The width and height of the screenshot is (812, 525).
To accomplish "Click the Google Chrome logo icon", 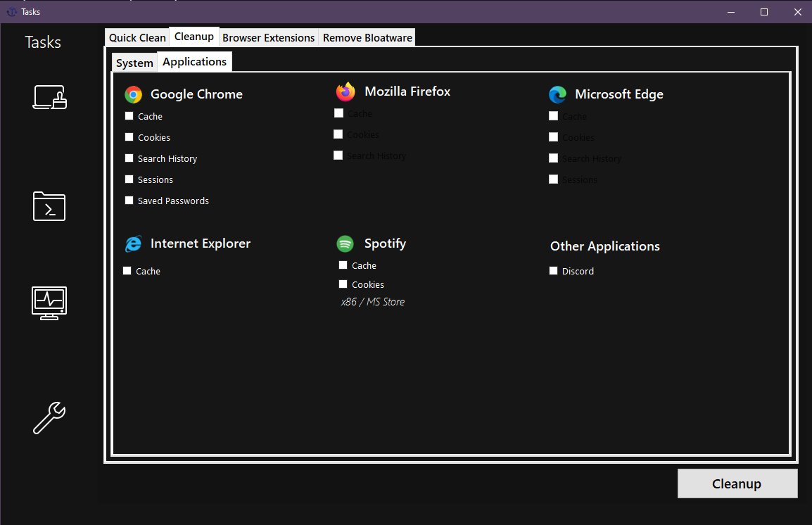I will [x=134, y=95].
